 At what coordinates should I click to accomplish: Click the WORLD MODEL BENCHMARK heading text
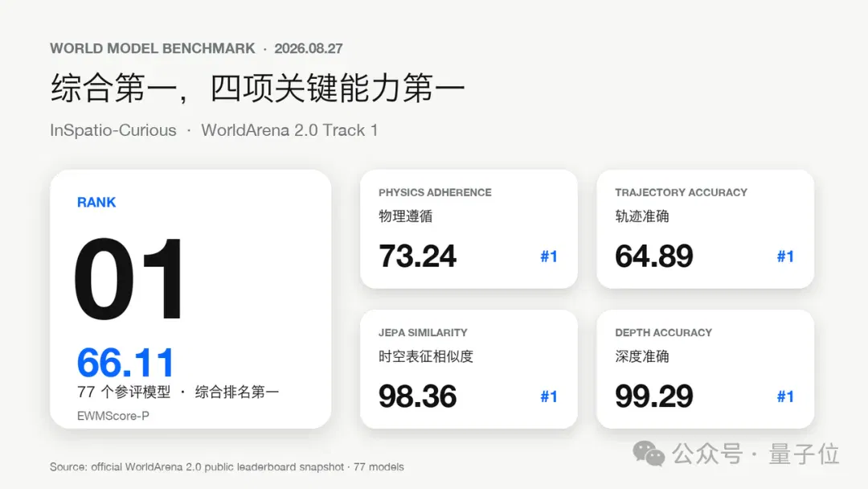coord(153,49)
